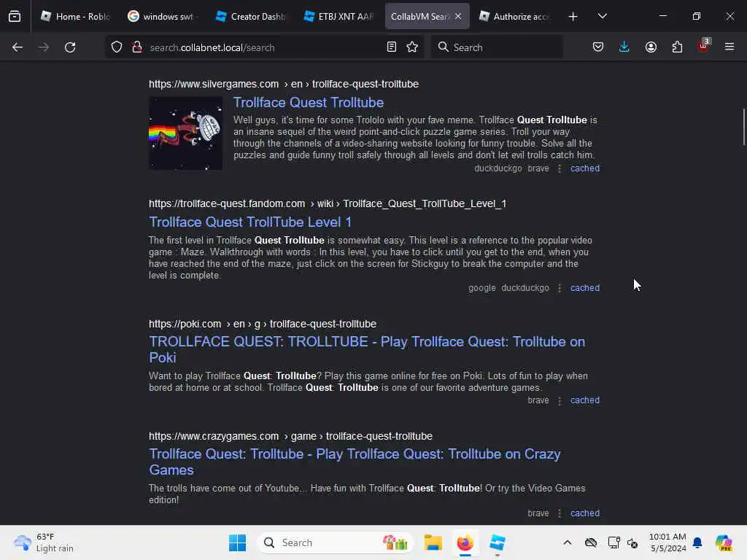Image resolution: width=747 pixels, height=560 pixels.
Task: Open notifications bell icon
Action: (x=697, y=542)
